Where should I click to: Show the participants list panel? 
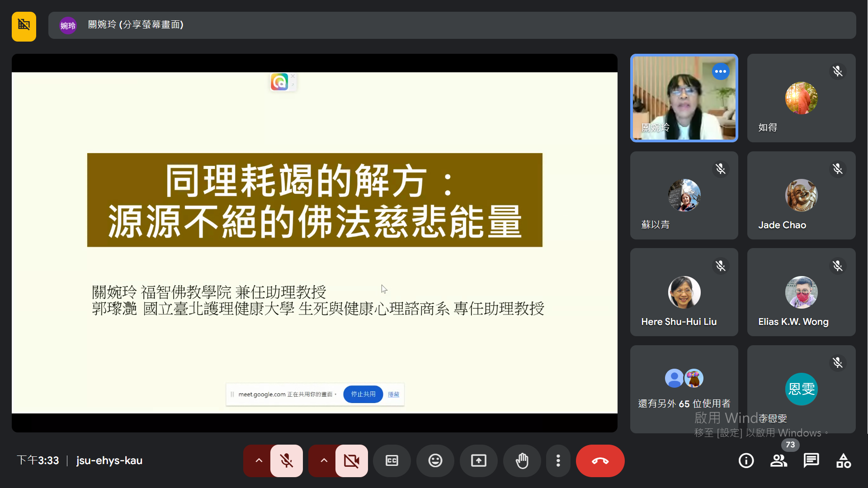coord(778,460)
